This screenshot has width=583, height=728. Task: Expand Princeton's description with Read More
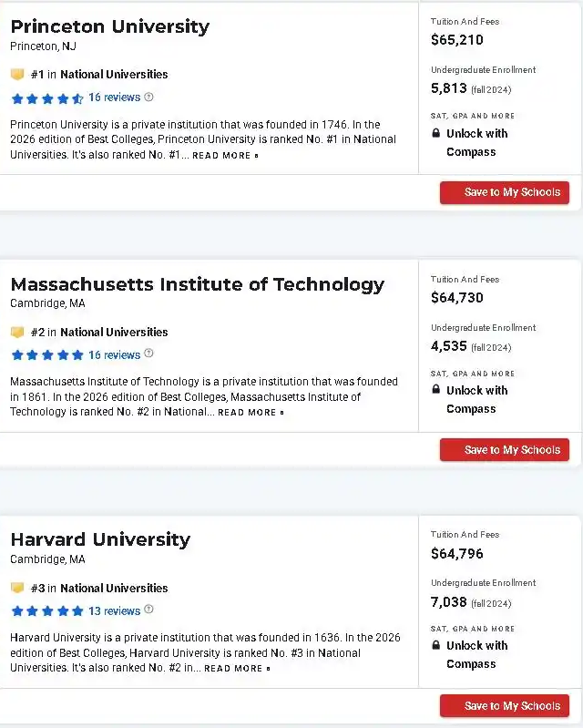click(x=224, y=156)
